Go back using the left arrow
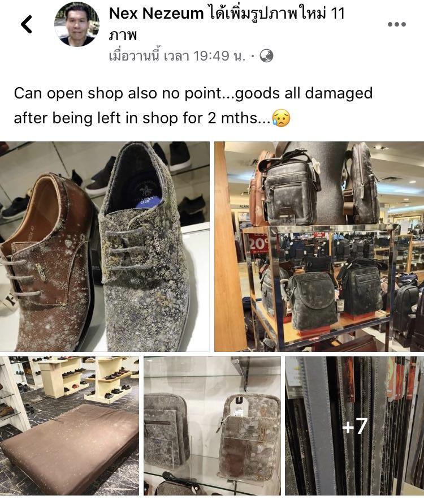This screenshot has height=504, width=424. coord(27,24)
